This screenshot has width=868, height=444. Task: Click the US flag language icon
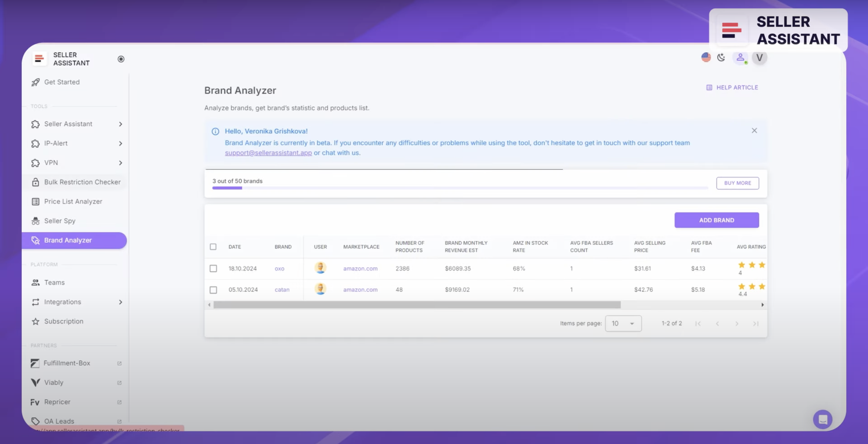(706, 58)
